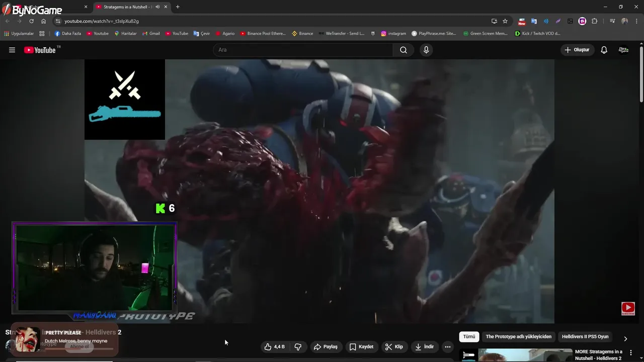Click the Ara search input field
644x362 pixels.
tap(303, 50)
